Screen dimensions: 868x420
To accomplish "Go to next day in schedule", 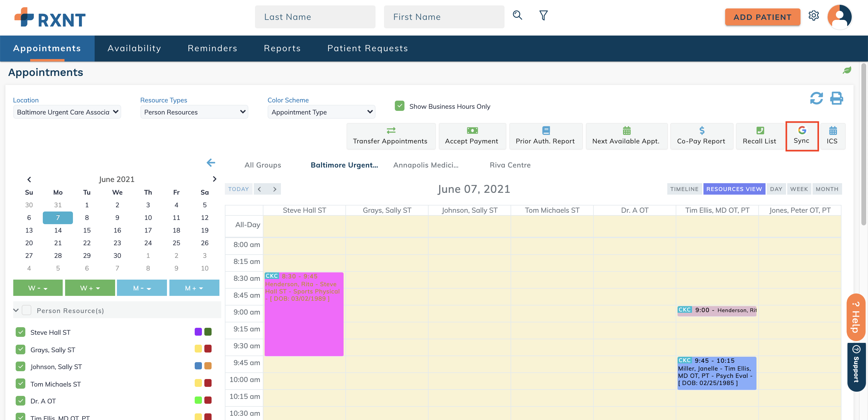I will pos(275,189).
